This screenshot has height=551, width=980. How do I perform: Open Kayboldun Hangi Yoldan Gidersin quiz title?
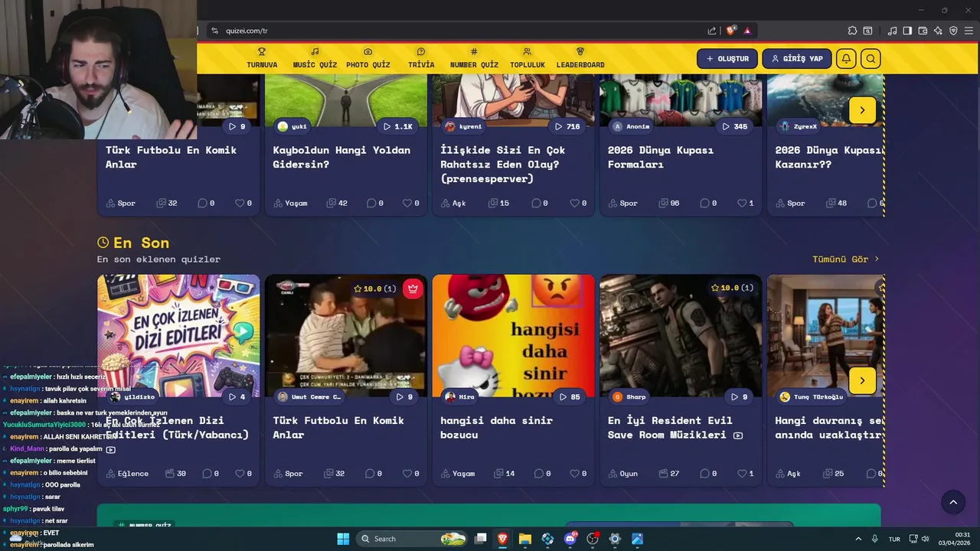click(x=341, y=157)
